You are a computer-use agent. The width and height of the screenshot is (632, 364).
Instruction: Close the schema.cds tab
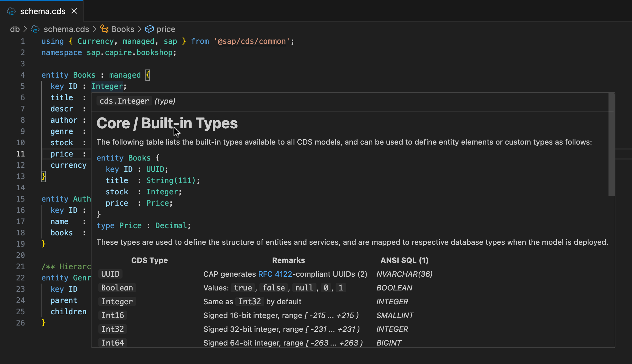point(74,11)
